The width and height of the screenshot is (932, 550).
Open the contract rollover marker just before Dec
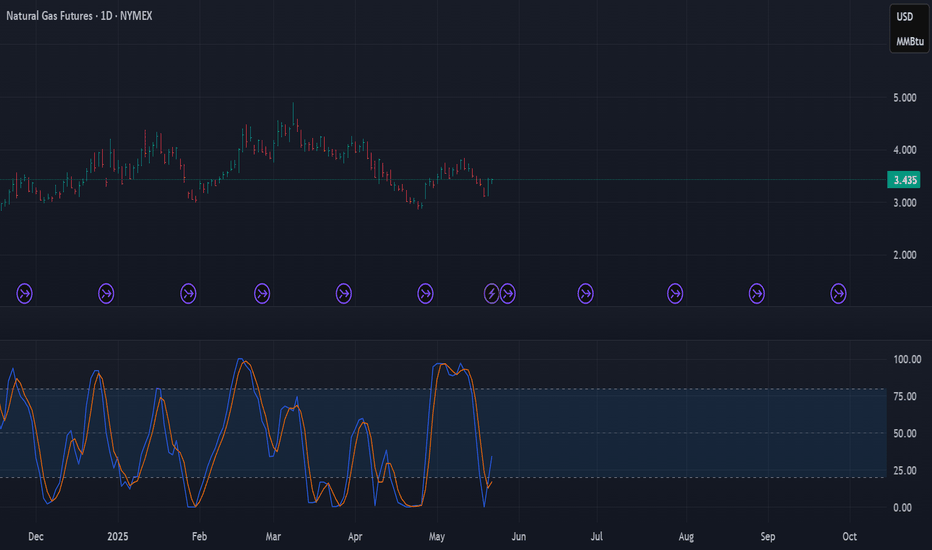click(x=24, y=294)
